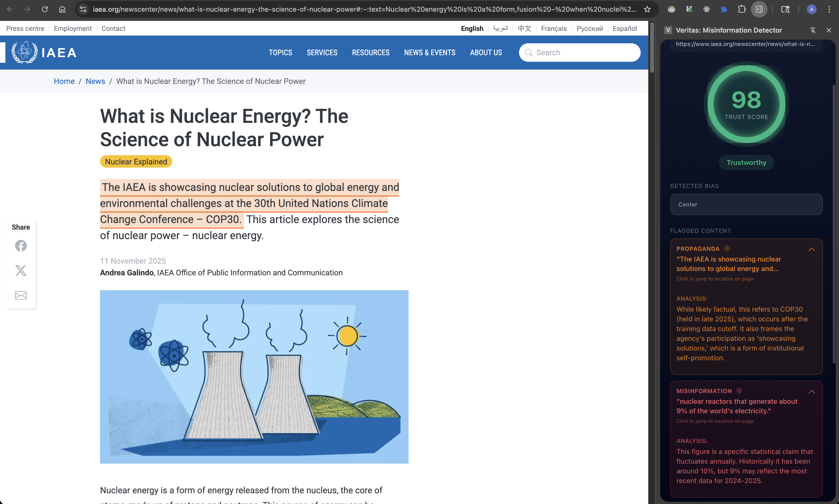839x504 pixels.
Task: Bookmark this page with star icon
Action: pyautogui.click(x=647, y=9)
